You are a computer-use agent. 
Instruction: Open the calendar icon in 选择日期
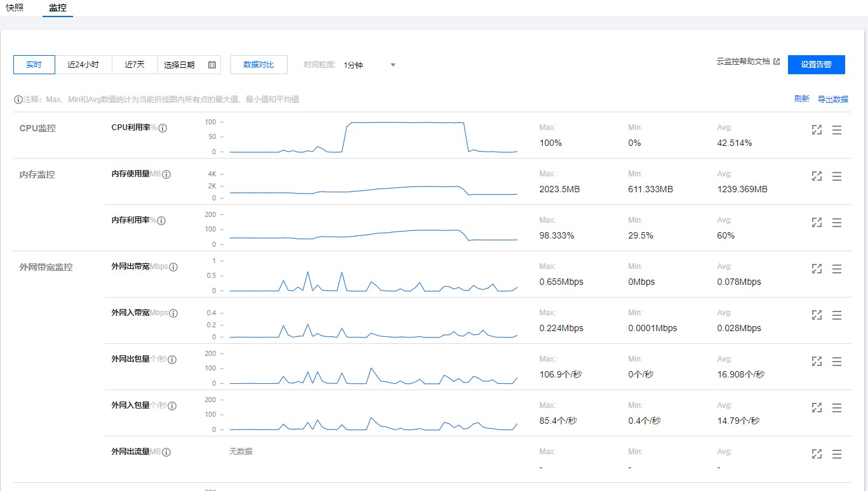click(x=212, y=65)
